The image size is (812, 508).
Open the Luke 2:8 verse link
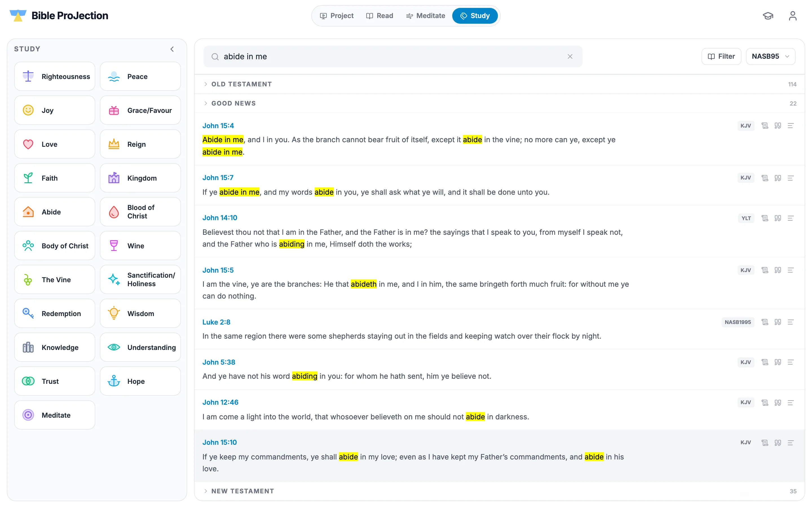point(217,322)
